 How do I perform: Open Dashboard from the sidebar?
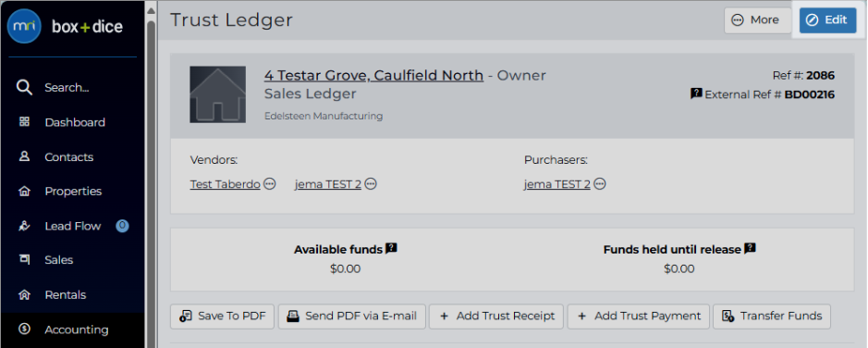[x=74, y=122]
